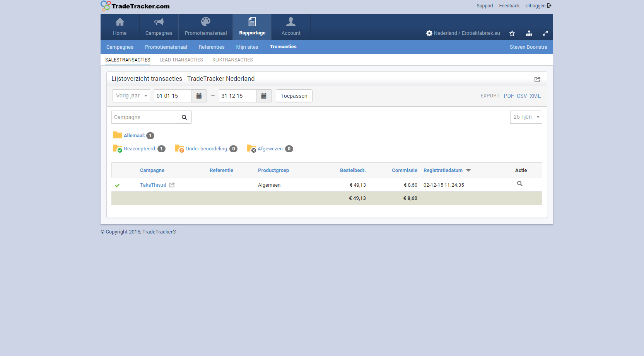
Task: Switch to the LEAD-TRANSACTIES tab
Action: point(181,60)
